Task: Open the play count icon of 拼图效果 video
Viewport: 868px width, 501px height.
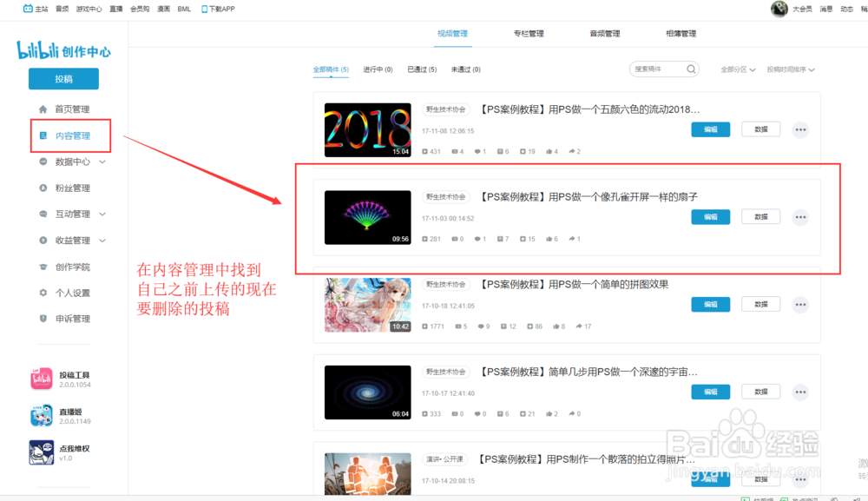Action: 424,326
